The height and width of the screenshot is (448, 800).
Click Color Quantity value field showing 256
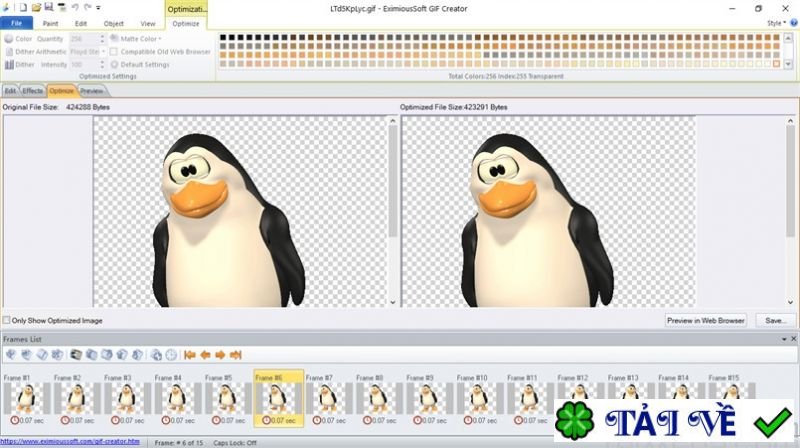click(x=84, y=39)
